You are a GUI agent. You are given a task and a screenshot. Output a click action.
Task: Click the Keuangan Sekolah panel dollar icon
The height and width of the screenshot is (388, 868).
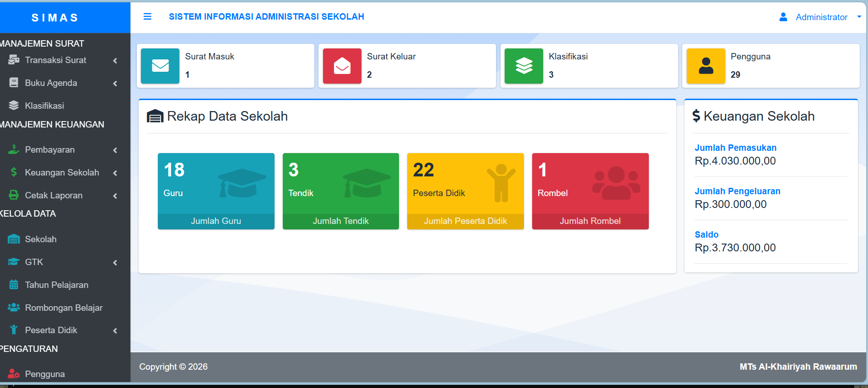pyautogui.click(x=696, y=116)
